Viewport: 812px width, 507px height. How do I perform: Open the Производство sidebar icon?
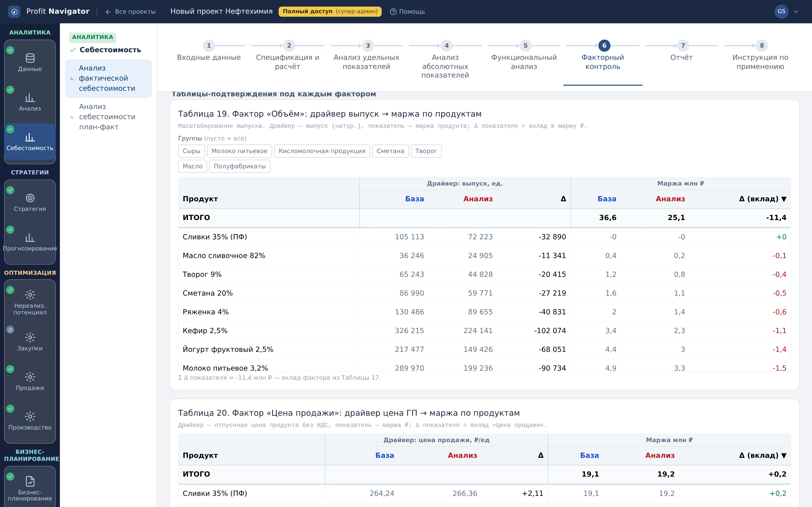[30, 417]
